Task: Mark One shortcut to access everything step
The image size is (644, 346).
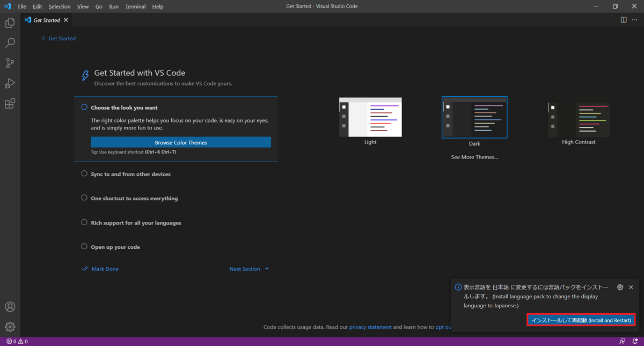Action: (84, 198)
